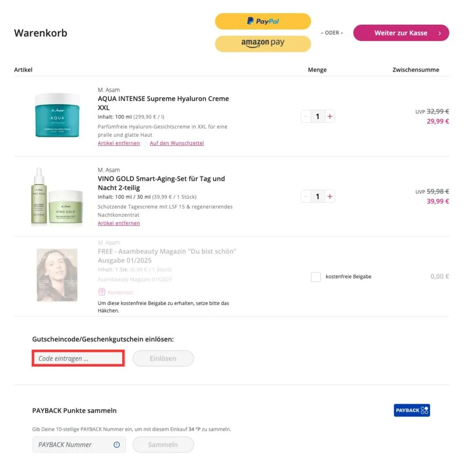This screenshot has width=476, height=461.
Task: Click the PAYBACK Nummer input field
Action: [70, 445]
